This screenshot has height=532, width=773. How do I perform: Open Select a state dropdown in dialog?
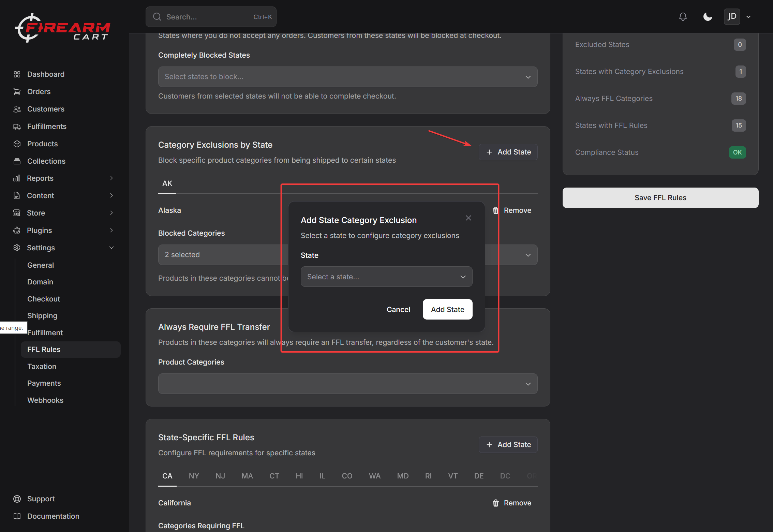click(x=387, y=277)
